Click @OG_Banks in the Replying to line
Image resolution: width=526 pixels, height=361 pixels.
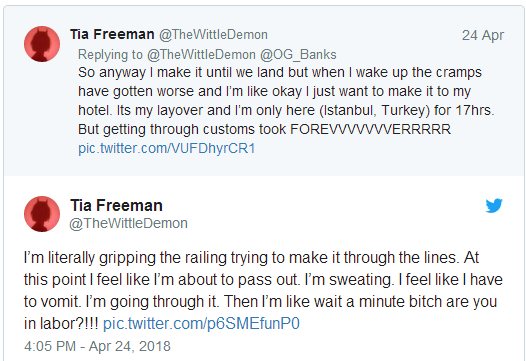(298, 54)
